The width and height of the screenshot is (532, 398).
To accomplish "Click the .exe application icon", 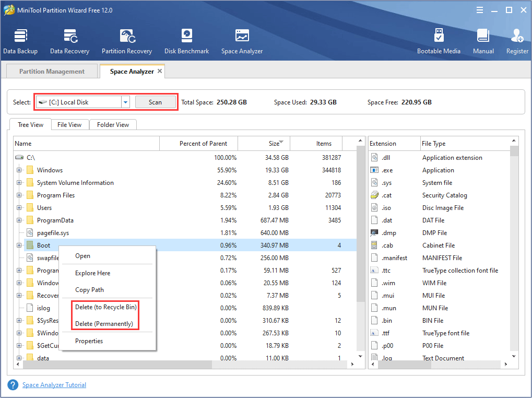I will coord(374,170).
